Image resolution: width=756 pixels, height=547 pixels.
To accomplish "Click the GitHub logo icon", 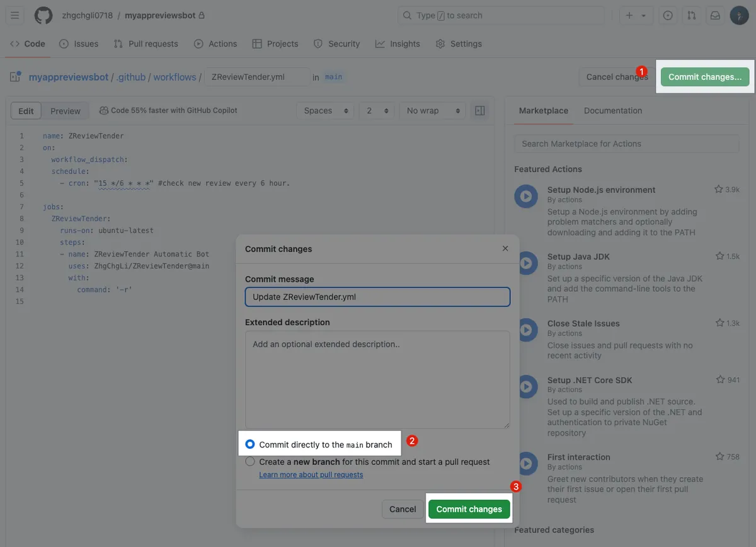I will (43, 15).
